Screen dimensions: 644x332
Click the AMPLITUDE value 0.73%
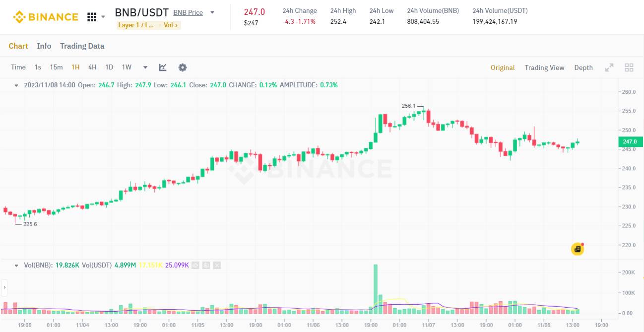tap(329, 85)
